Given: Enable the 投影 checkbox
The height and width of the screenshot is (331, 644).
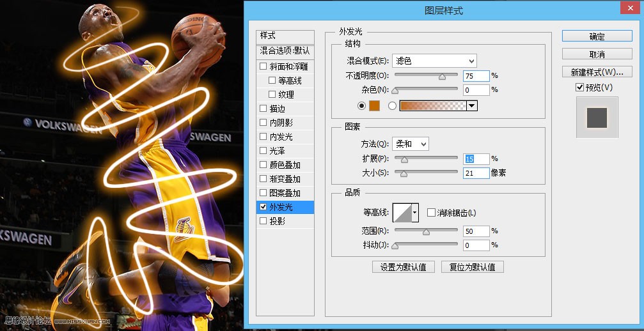Looking at the screenshot, I should pyautogui.click(x=263, y=221).
